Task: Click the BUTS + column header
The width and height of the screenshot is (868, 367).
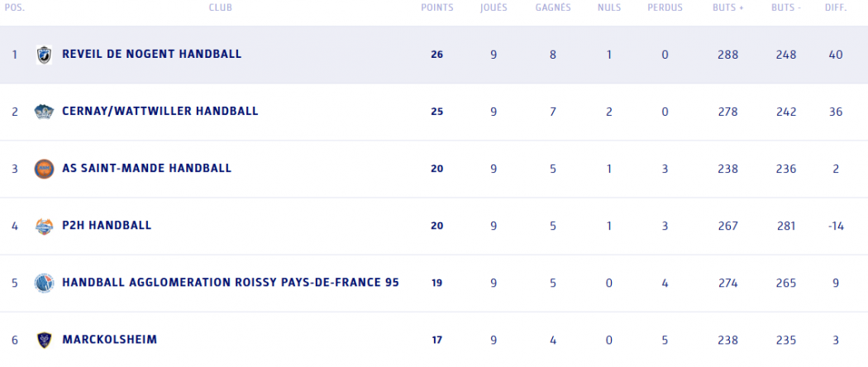Action: [727, 8]
